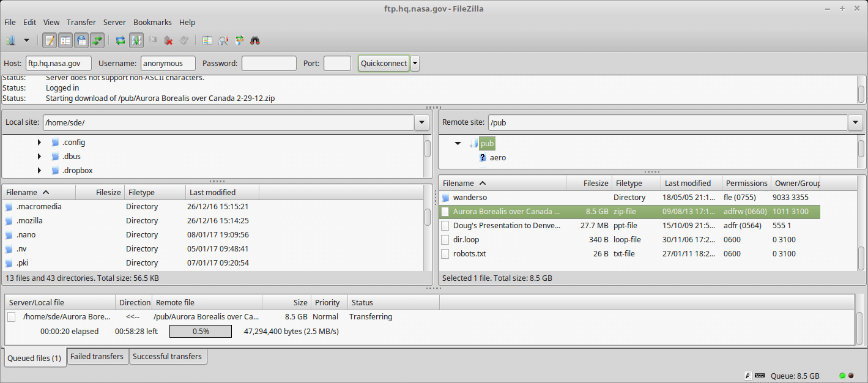Expand the .config folder in local tree

click(40, 143)
